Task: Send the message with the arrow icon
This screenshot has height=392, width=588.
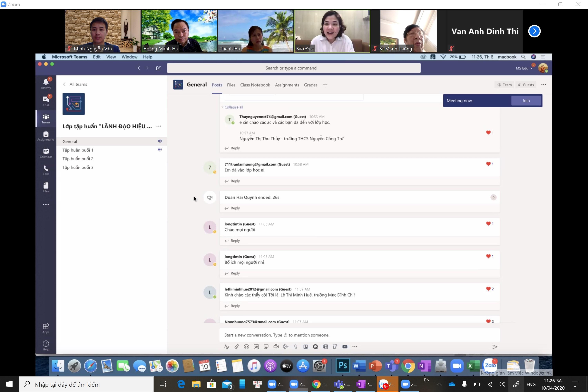Action: (495, 347)
